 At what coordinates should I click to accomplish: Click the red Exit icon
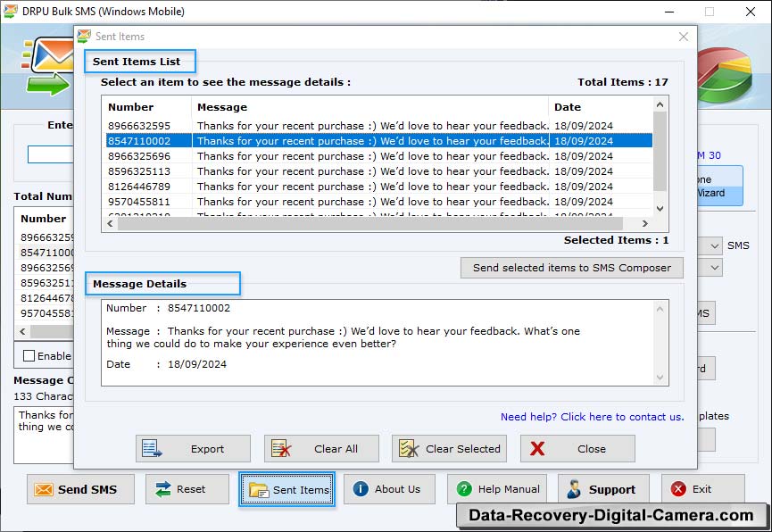(678, 488)
